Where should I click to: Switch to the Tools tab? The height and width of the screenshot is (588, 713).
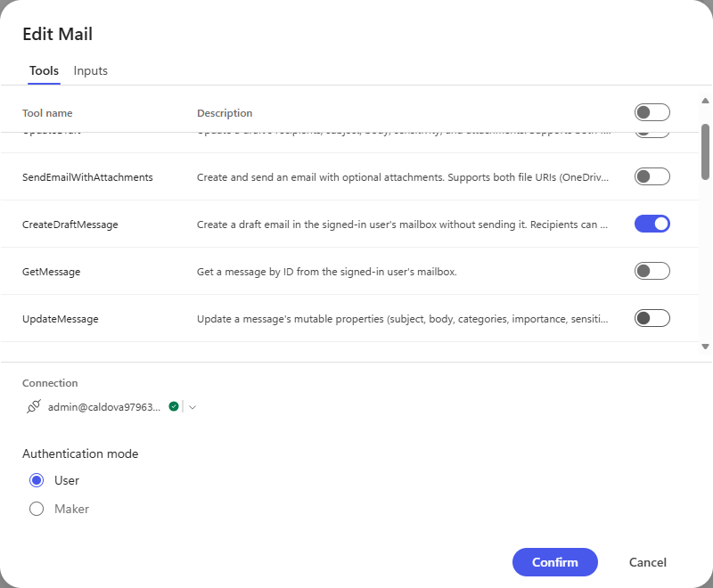click(x=44, y=71)
